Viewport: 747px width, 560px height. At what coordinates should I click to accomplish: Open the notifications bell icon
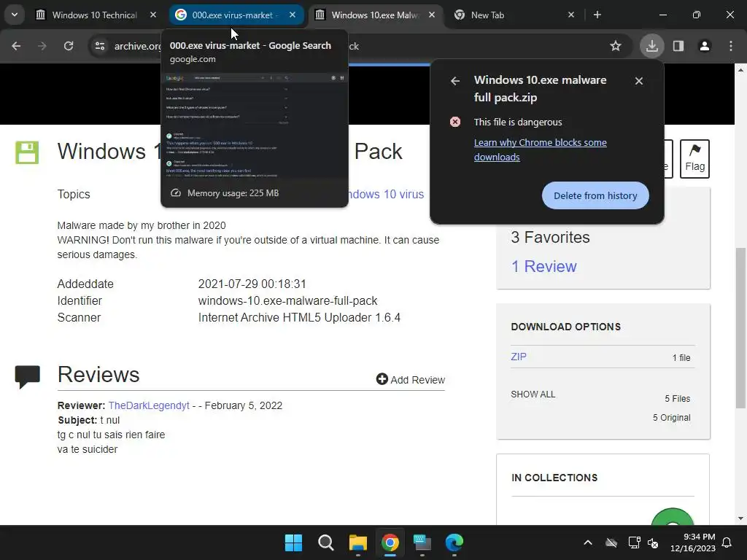727,542
